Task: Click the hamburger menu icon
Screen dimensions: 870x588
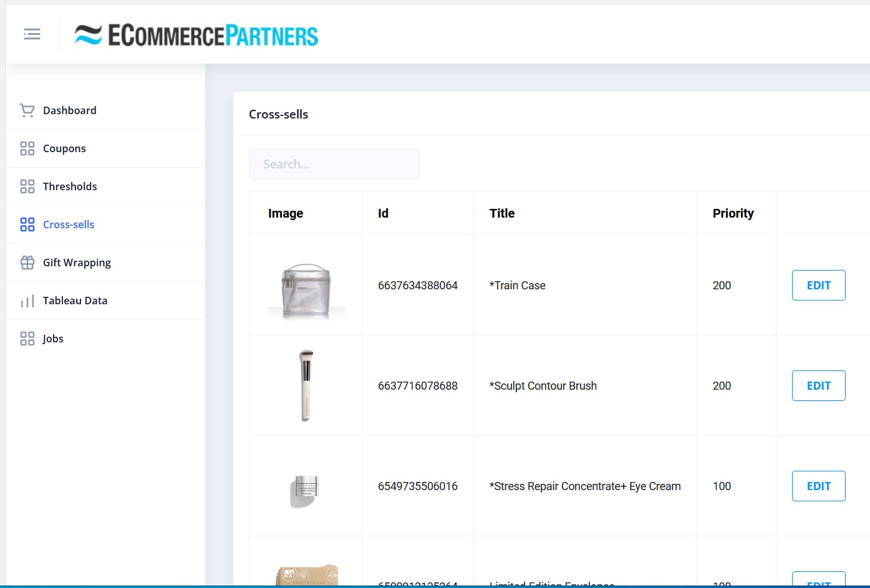Action: [x=32, y=34]
